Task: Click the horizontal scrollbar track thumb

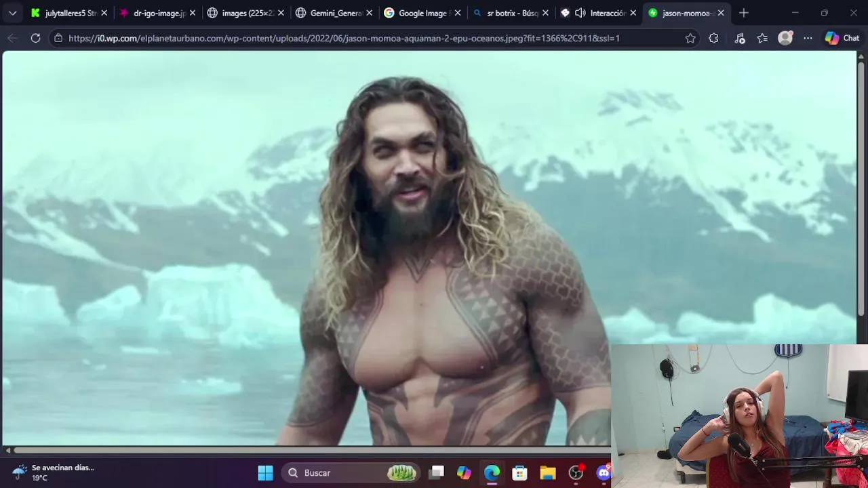Action: 312,450
